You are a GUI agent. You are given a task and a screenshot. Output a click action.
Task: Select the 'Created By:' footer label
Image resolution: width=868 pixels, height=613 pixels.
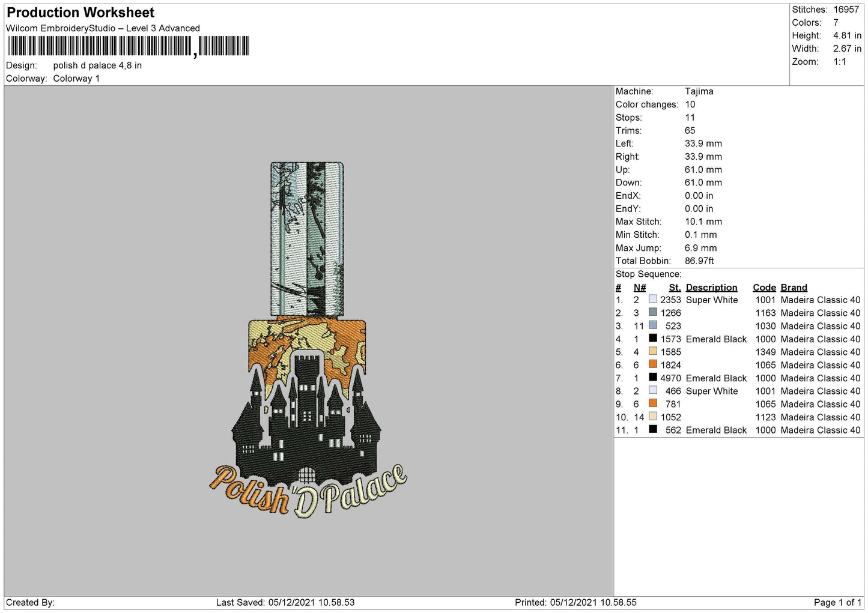pos(30,603)
